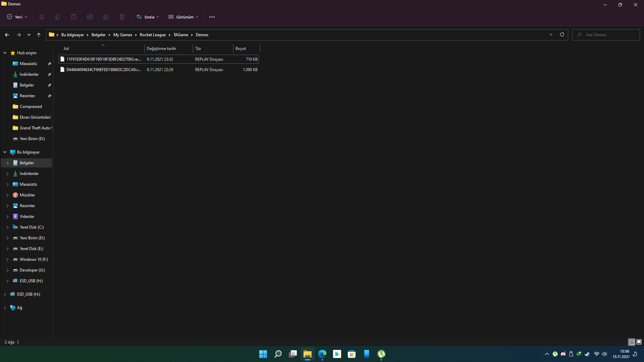
Task: Click the Cut scissors icon in toolbar
Action: coord(42,17)
